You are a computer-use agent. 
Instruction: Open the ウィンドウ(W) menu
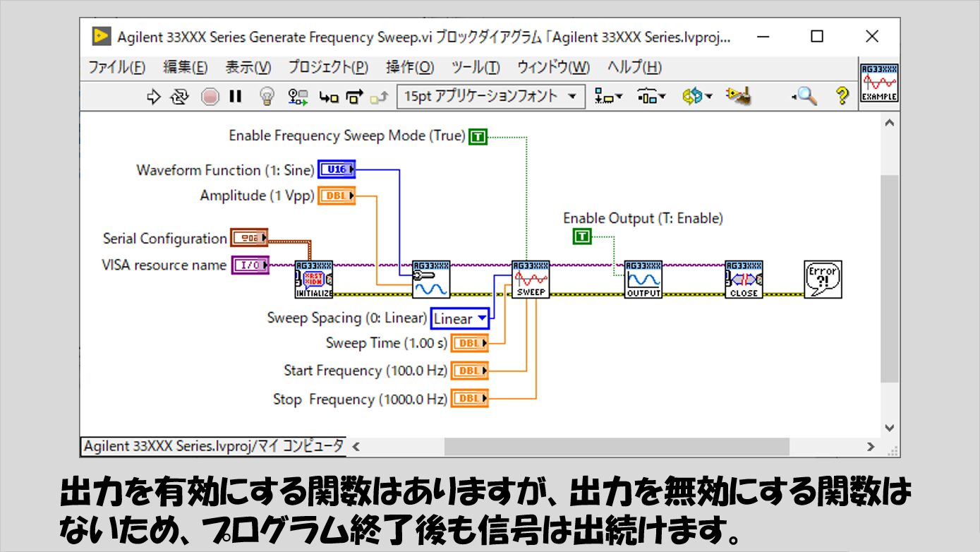(553, 68)
